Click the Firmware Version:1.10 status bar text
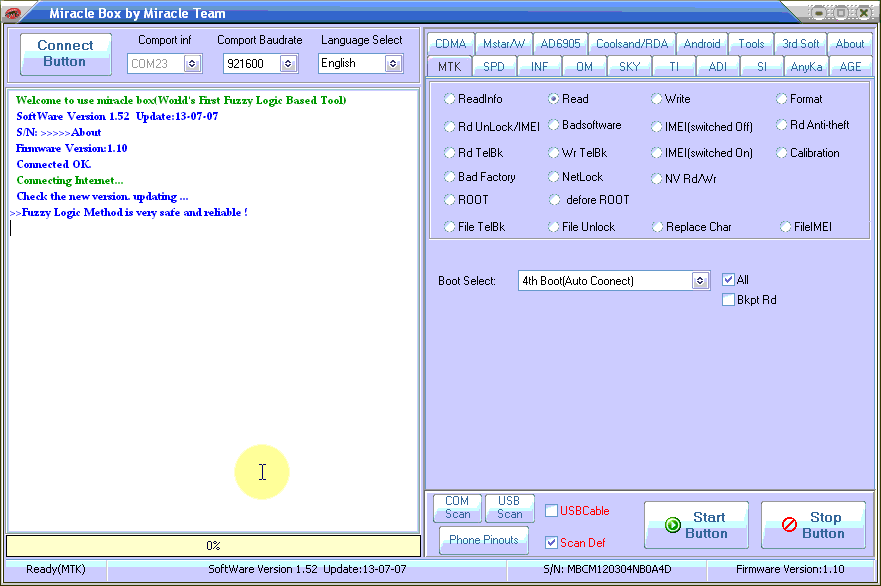The width and height of the screenshot is (881, 586). (x=790, y=569)
